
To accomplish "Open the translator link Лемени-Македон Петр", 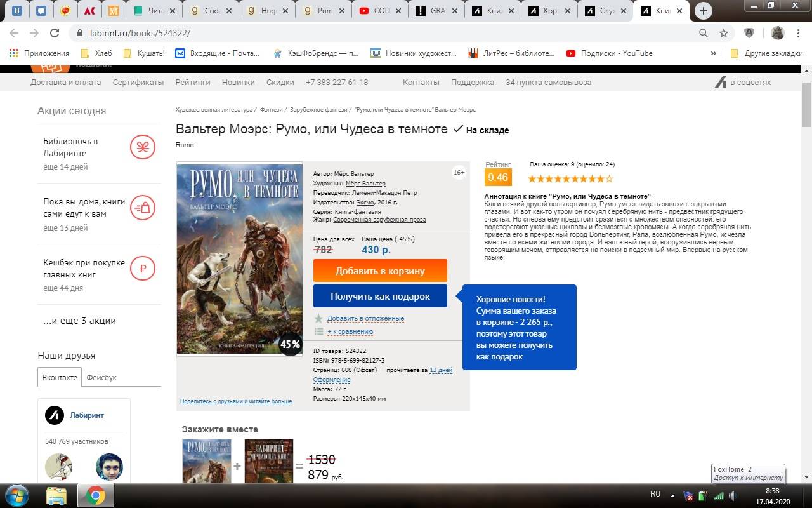I will [384, 193].
